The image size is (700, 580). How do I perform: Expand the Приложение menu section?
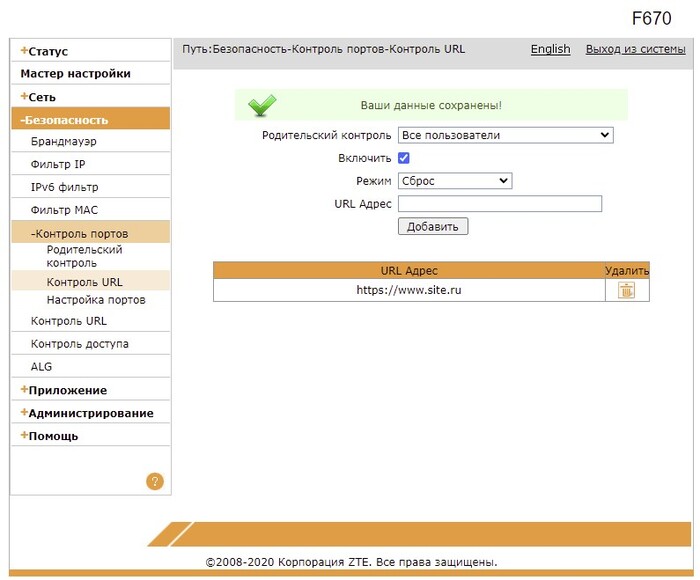coord(67,390)
